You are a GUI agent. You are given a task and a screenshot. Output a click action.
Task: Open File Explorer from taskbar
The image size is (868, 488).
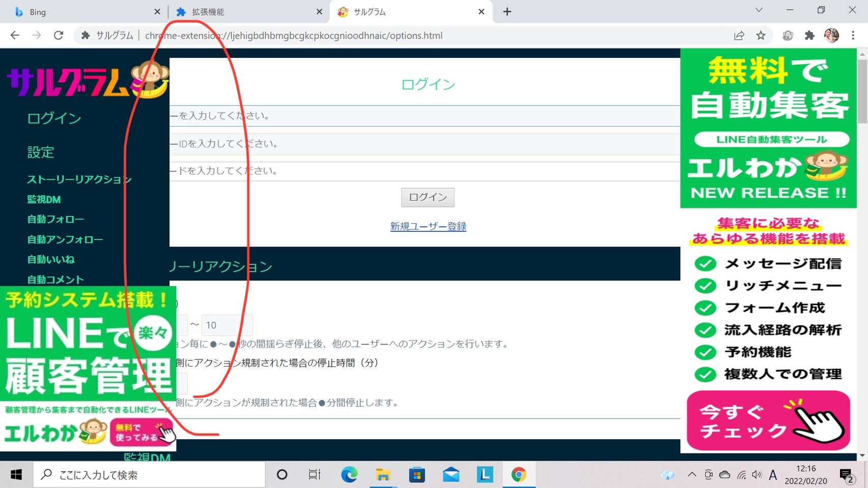click(x=383, y=475)
